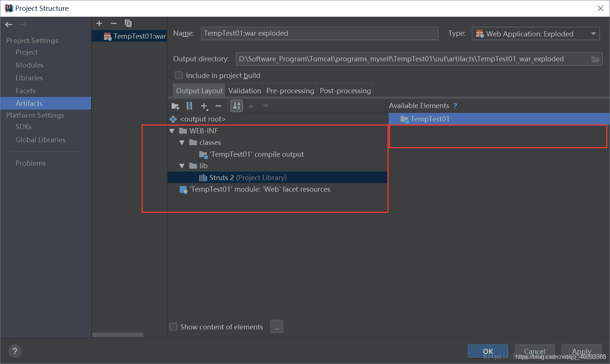Viewport: 610px width, 364px height.
Task: Add a new artifact with the plus icon
Action: click(x=99, y=23)
